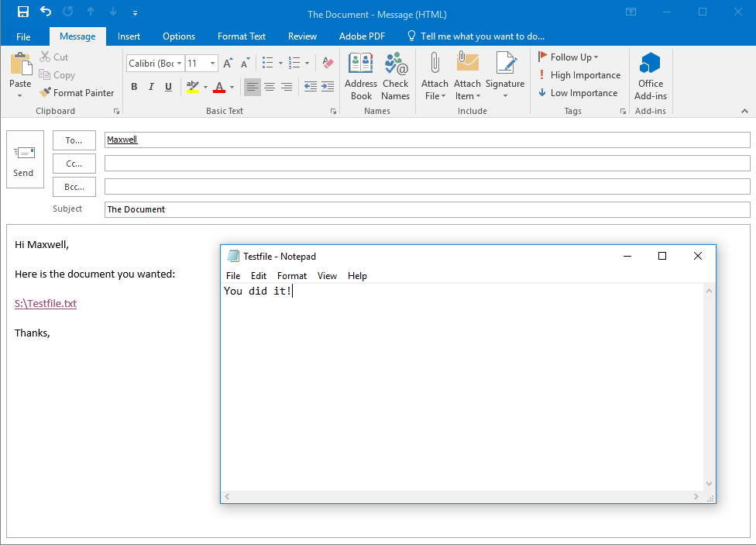Apply numbered list formatting
This screenshot has height=545, width=756.
(294, 63)
